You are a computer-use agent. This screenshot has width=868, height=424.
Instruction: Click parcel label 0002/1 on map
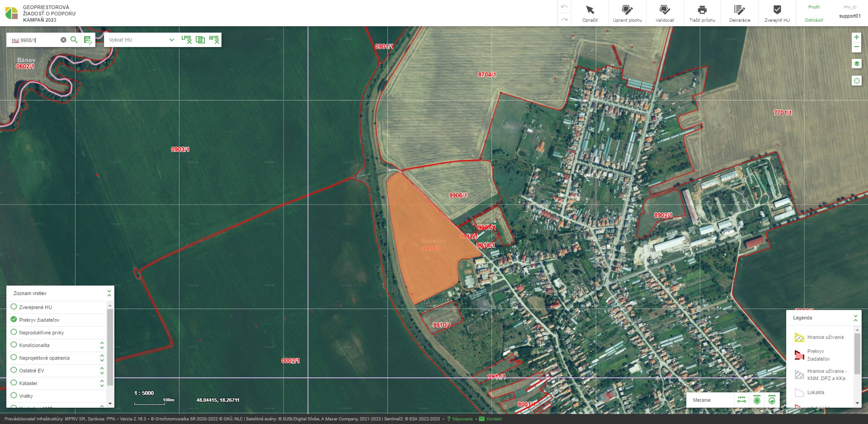[290, 361]
